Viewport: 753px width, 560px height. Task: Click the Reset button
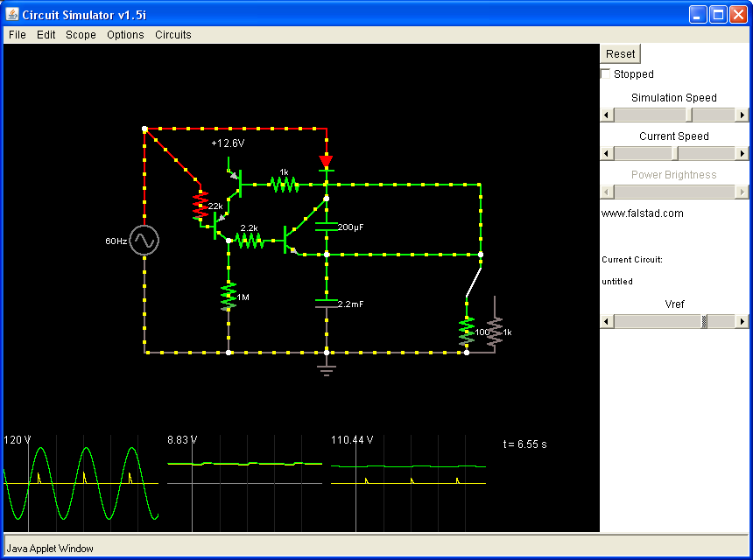(620, 53)
